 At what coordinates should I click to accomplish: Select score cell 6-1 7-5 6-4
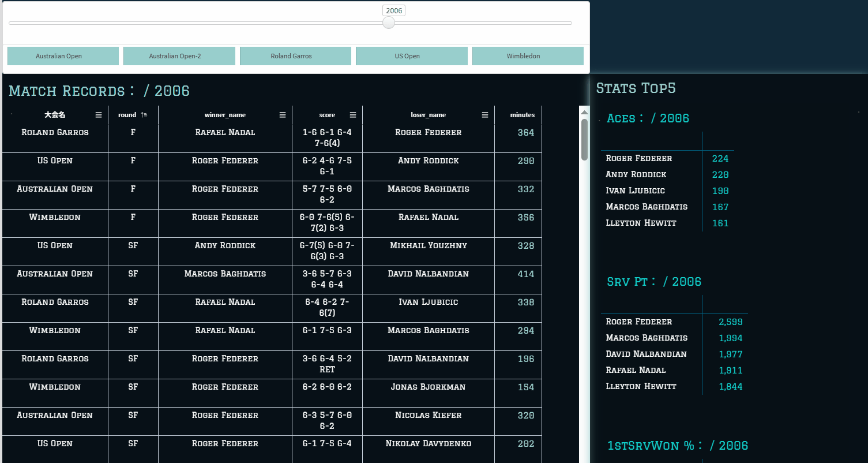click(327, 450)
